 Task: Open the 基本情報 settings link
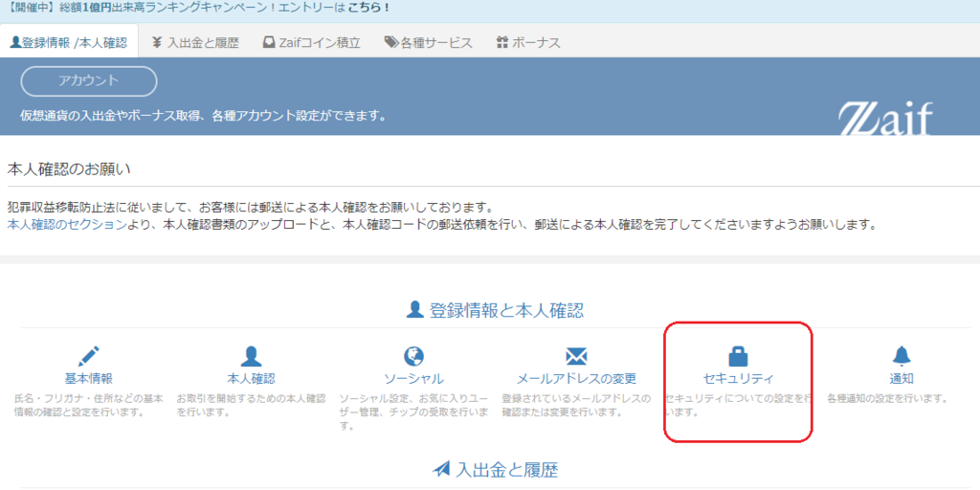[89, 378]
